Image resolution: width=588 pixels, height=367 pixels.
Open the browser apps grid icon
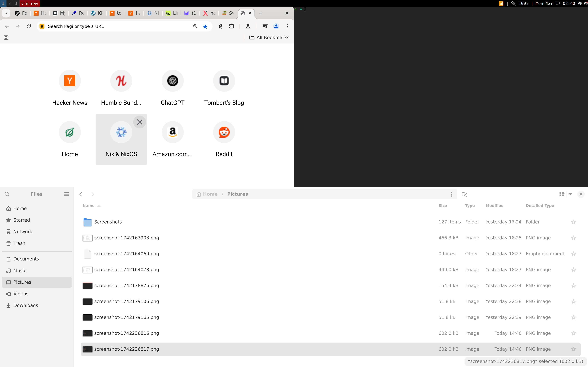click(6, 37)
